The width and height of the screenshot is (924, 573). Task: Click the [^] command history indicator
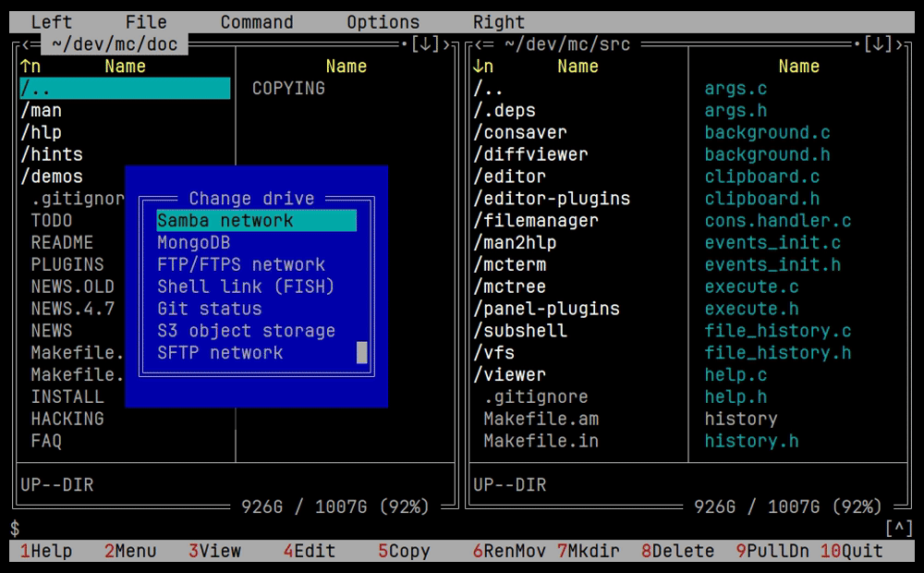point(899,529)
